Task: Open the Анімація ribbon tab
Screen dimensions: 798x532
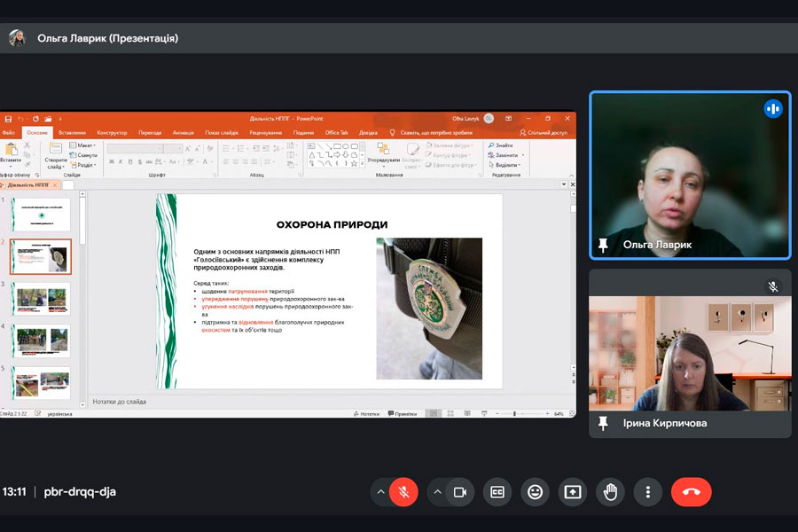Action: [183, 132]
